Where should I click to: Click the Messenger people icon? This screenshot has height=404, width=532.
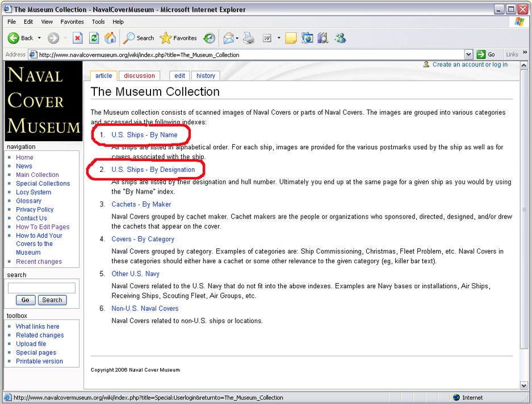point(340,38)
